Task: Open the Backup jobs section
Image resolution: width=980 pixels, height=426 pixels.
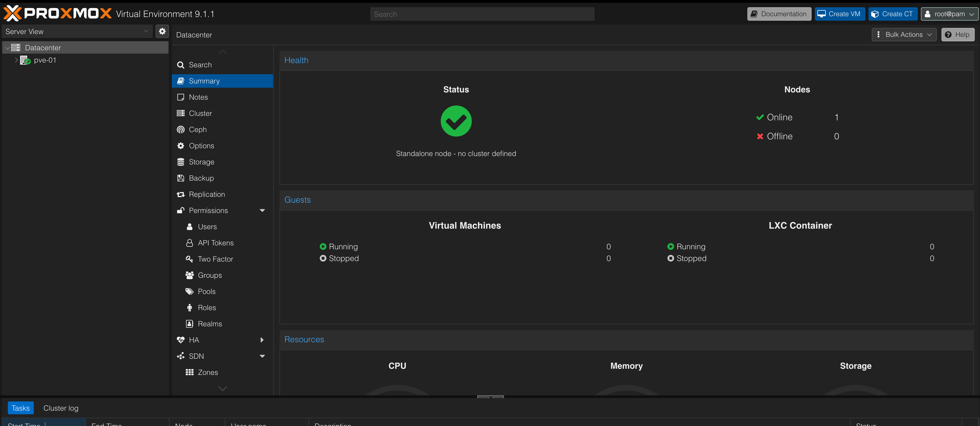Action: [x=201, y=178]
